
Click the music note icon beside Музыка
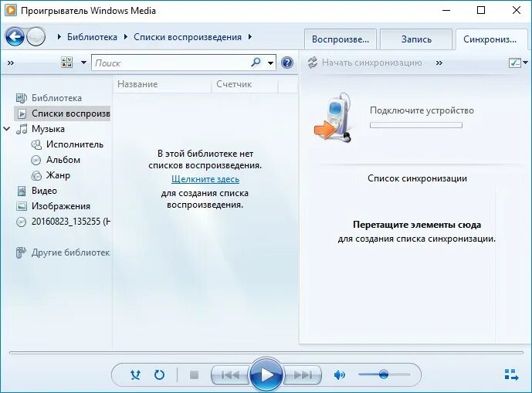pyautogui.click(x=22, y=129)
